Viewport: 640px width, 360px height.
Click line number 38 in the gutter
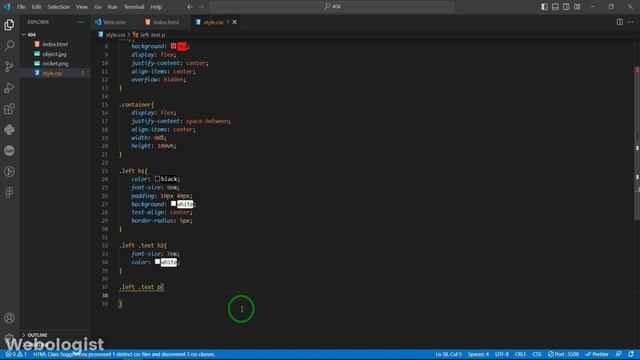pyautogui.click(x=105, y=296)
